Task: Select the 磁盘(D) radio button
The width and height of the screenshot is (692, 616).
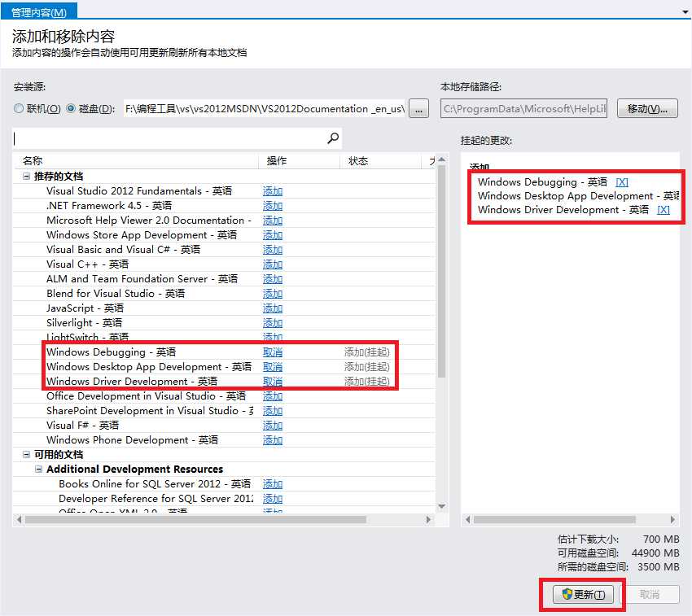Action: coord(71,108)
